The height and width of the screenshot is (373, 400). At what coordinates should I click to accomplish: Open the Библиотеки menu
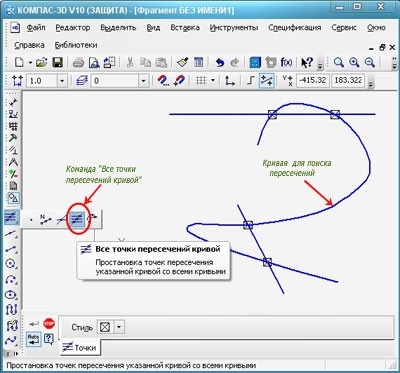(x=76, y=45)
